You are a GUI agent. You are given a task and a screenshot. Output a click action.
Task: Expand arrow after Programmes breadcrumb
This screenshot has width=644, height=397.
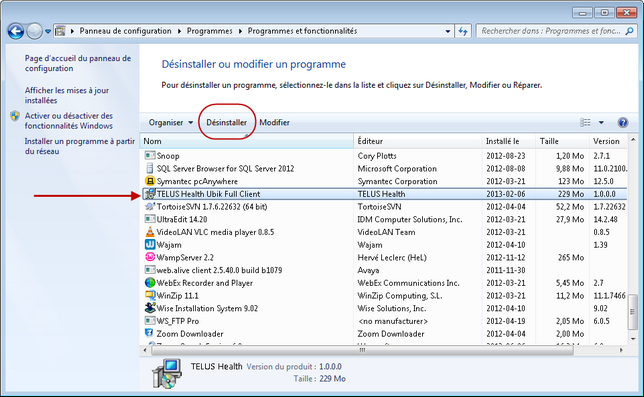point(240,31)
